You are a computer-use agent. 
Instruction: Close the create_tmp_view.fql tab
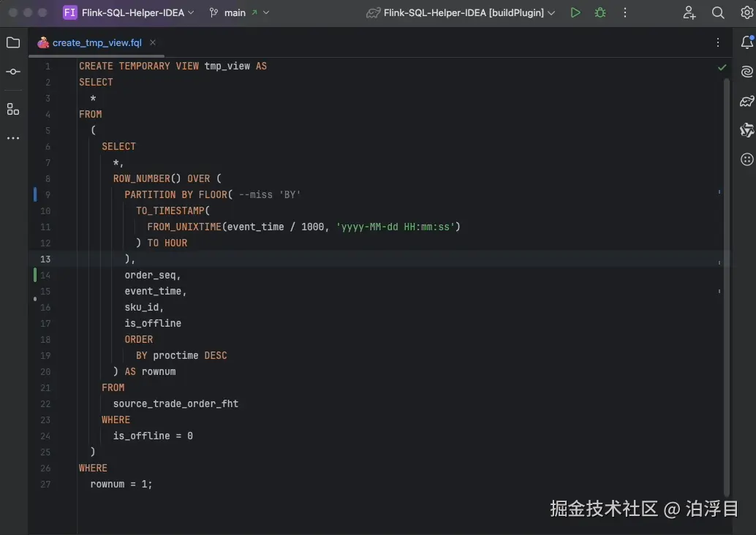point(152,42)
